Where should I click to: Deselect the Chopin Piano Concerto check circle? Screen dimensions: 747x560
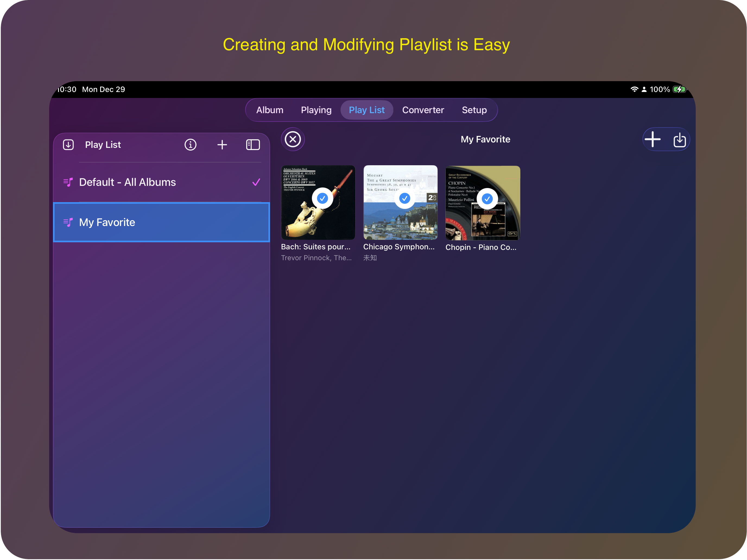click(487, 199)
